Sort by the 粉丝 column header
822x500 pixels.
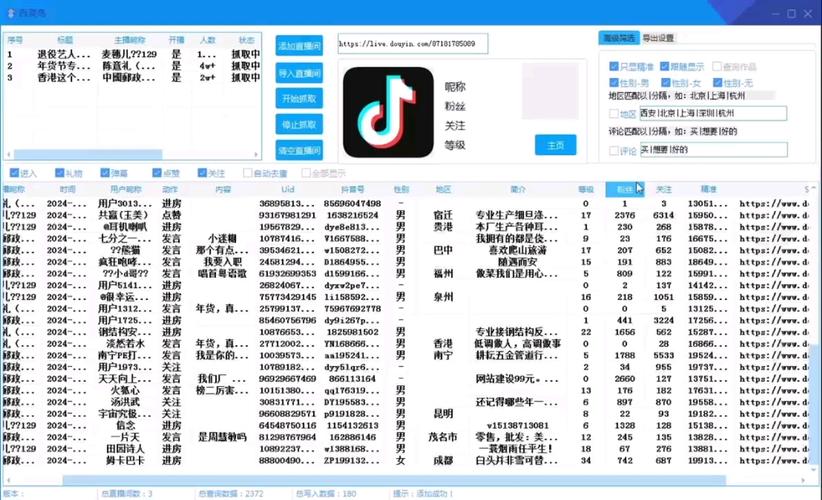point(624,189)
